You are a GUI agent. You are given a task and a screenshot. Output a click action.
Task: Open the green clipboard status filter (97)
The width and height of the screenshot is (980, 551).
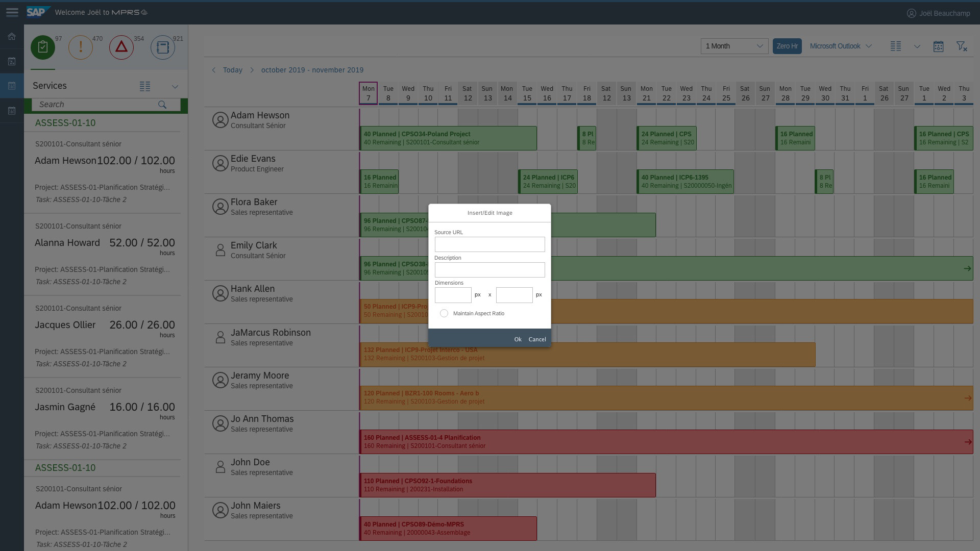click(x=43, y=47)
